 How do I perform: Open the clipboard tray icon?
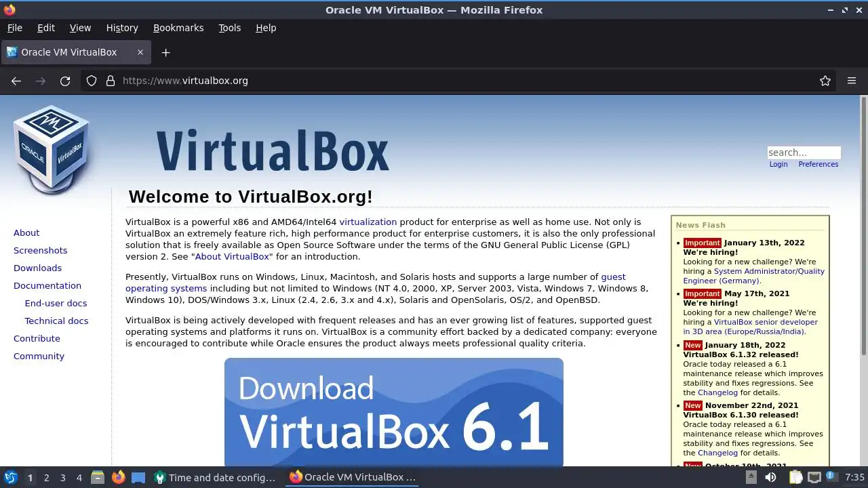(x=795, y=477)
